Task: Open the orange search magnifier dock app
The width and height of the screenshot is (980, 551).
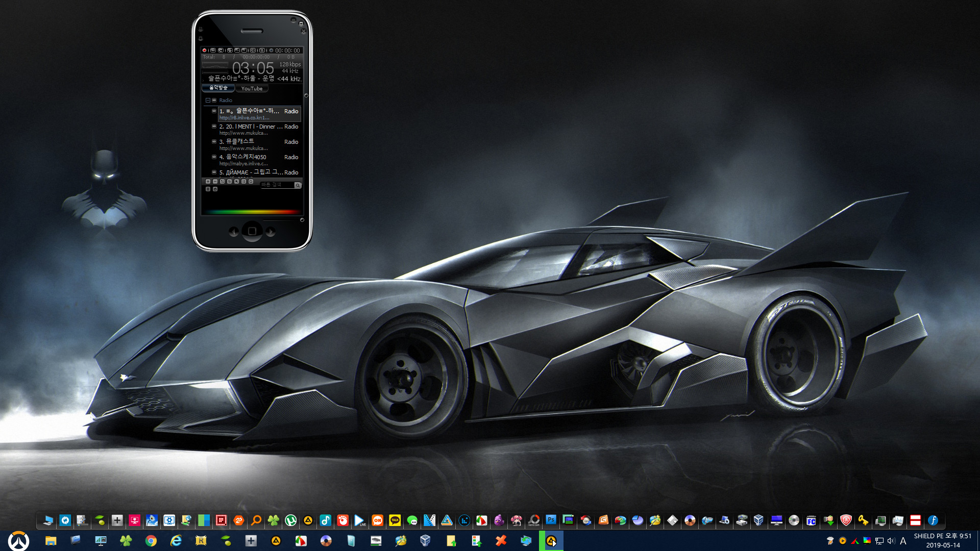Action: coord(256,520)
